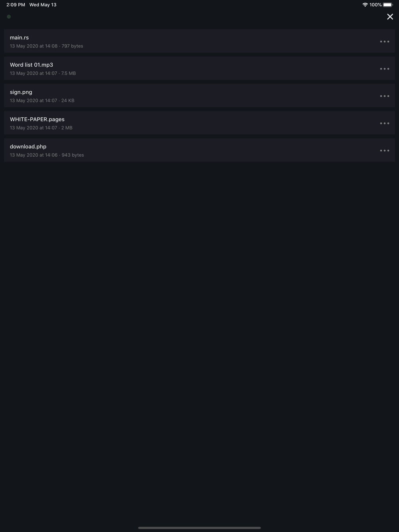
Task: Open the ellipsis menu for Word list 01.mp3
Action: point(384,69)
